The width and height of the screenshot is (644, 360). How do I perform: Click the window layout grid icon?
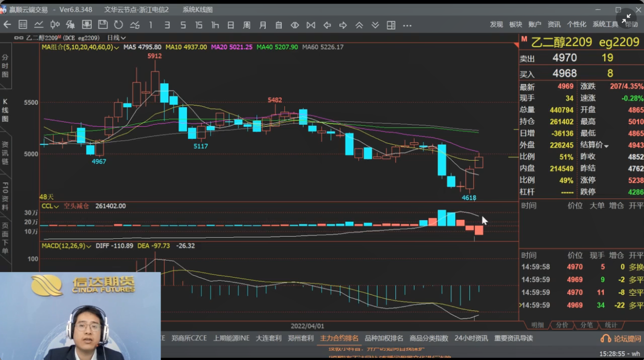click(x=391, y=25)
